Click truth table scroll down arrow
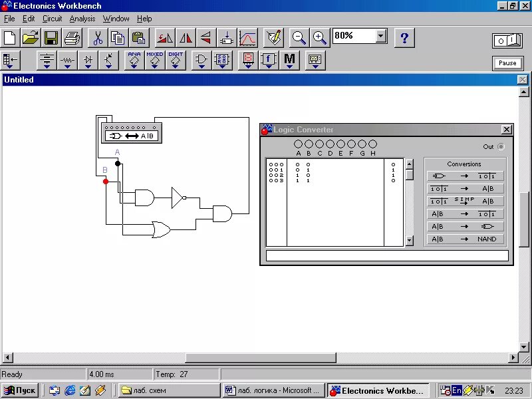 410,241
